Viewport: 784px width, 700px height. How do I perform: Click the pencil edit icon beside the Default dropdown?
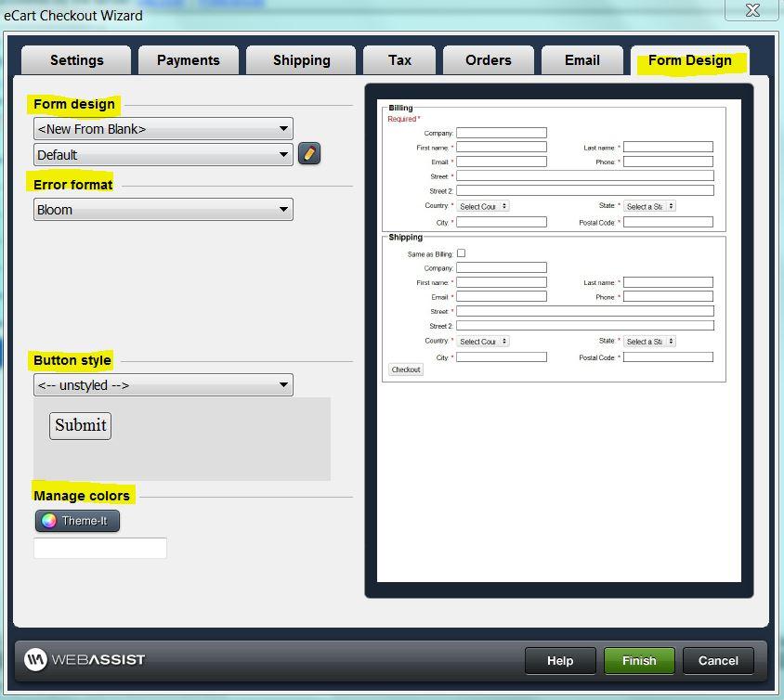[308, 153]
